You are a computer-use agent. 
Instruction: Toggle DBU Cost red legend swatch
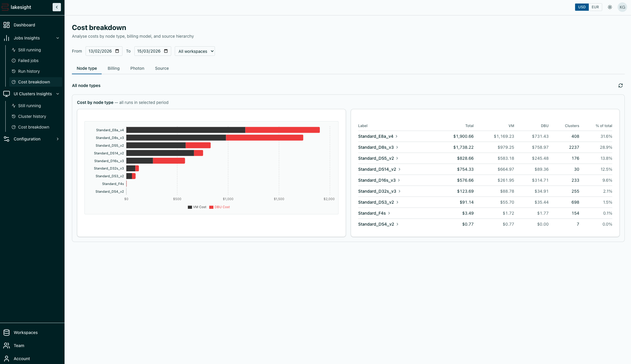pos(211,207)
